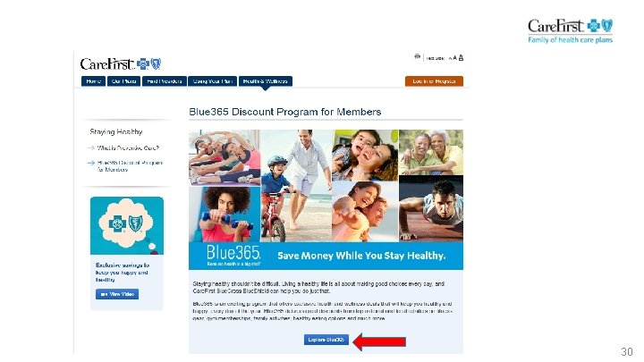This screenshot has height=362, width=644.
Task: Open the Home navigation tab
Action: pyautogui.click(x=94, y=81)
